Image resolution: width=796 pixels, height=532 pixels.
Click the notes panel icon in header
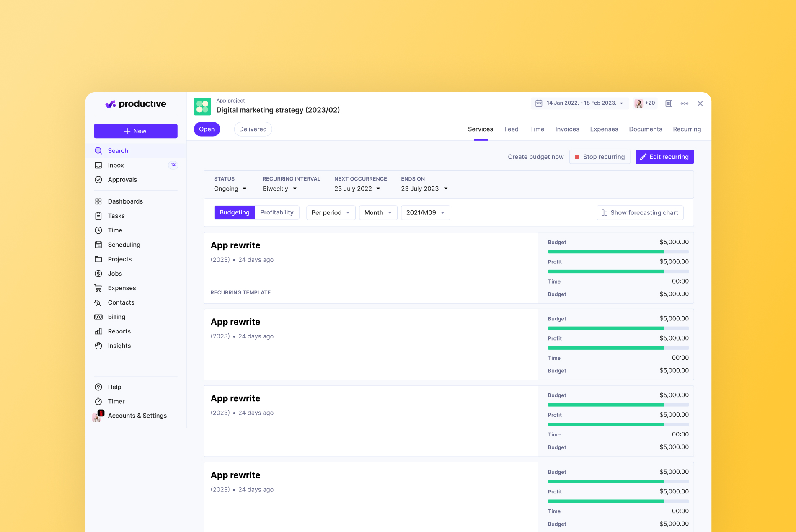click(669, 103)
